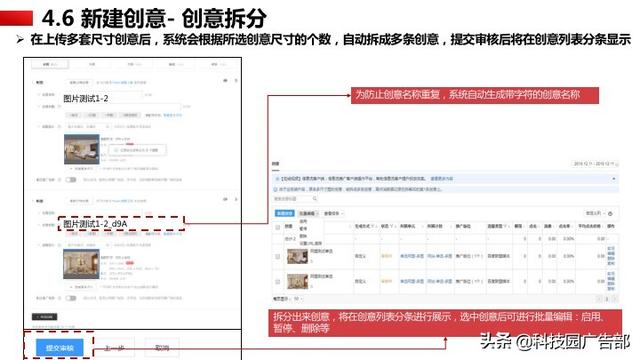This screenshot has width=640, height=360.
Task: Click first row linked unit name
Action: point(412,256)
